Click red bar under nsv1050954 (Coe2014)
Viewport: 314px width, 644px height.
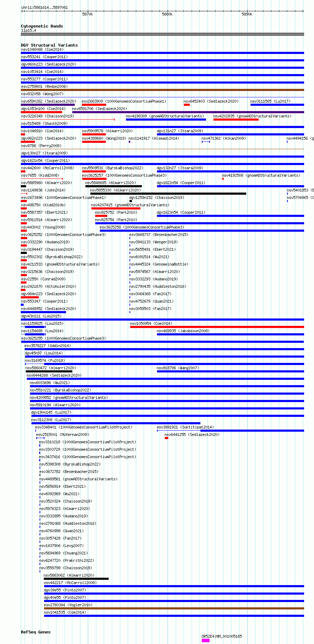pyautogui.click(x=217, y=327)
